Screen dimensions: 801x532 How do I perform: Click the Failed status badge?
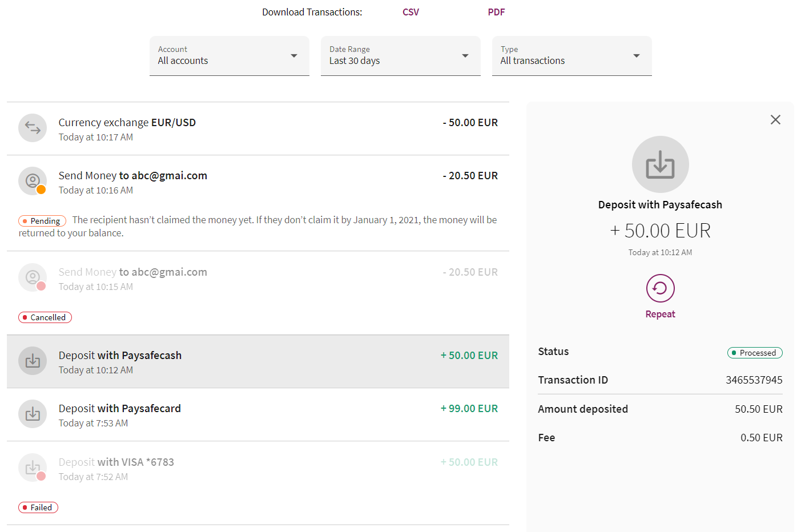(38, 507)
